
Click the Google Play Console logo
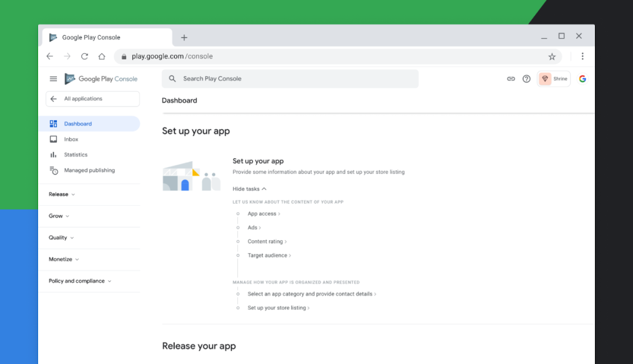coord(101,79)
